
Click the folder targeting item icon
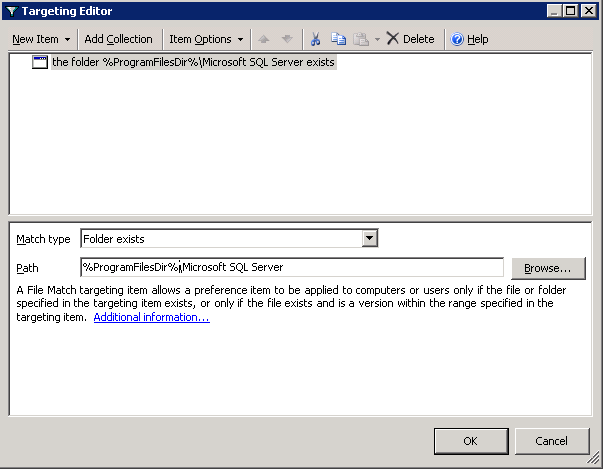click(40, 62)
